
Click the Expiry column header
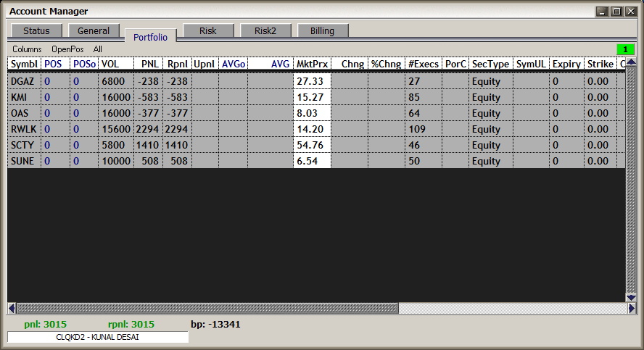(567, 64)
